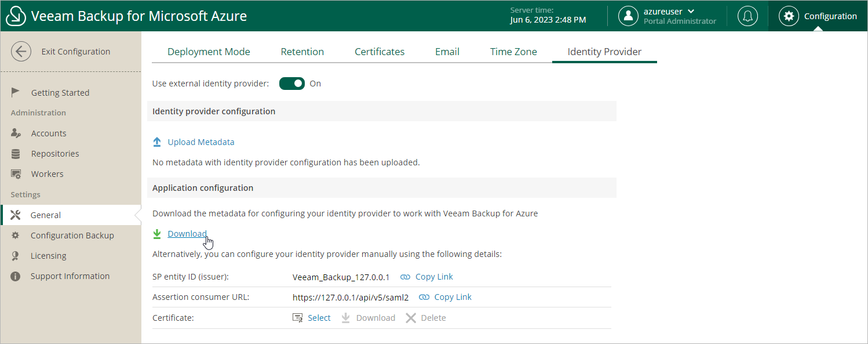Expand the azureuser account dropdown arrow
This screenshot has width=868, height=344.
[x=691, y=11]
